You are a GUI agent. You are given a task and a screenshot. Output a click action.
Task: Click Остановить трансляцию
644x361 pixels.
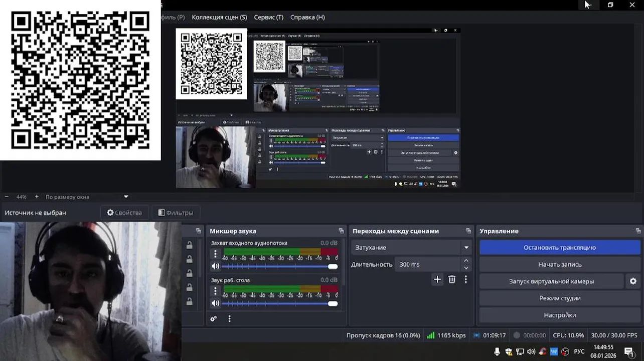click(560, 248)
